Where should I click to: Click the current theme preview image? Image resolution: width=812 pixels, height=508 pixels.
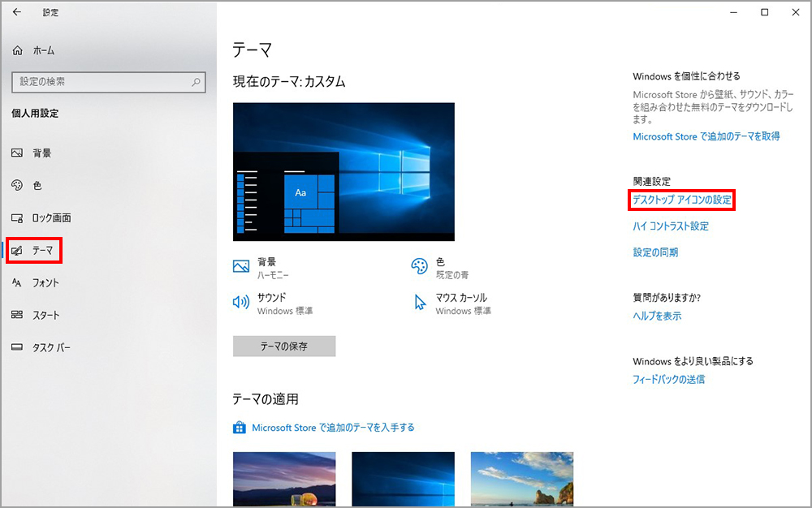343,172
